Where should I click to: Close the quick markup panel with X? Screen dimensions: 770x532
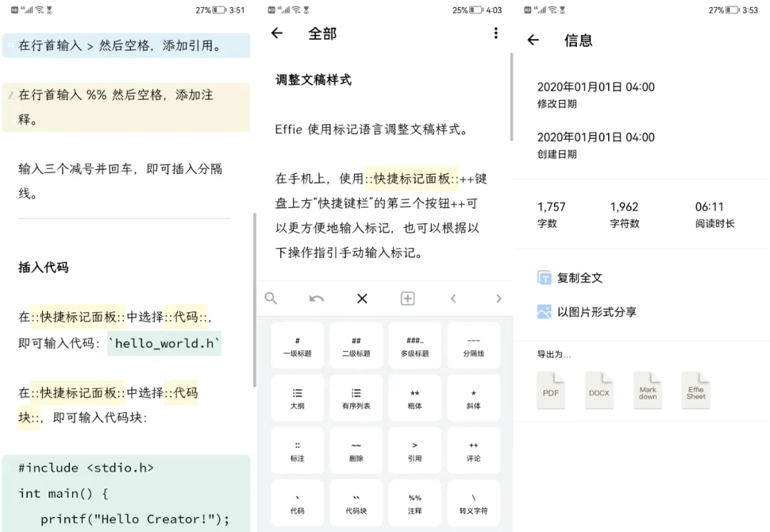(362, 298)
